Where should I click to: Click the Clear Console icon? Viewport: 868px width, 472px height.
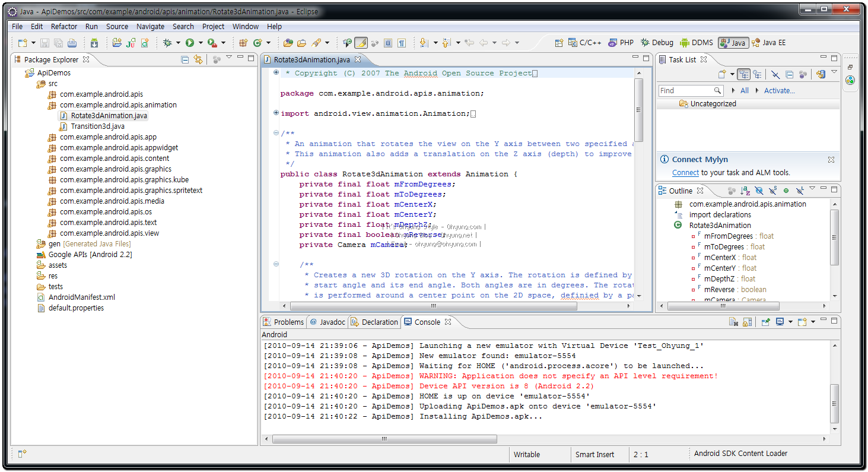tap(734, 322)
